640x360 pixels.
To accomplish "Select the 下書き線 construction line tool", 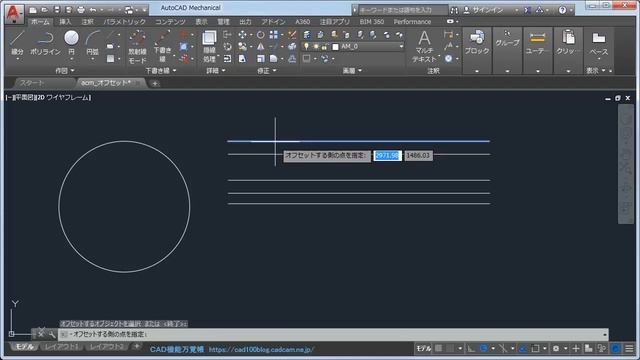I will (x=162, y=47).
